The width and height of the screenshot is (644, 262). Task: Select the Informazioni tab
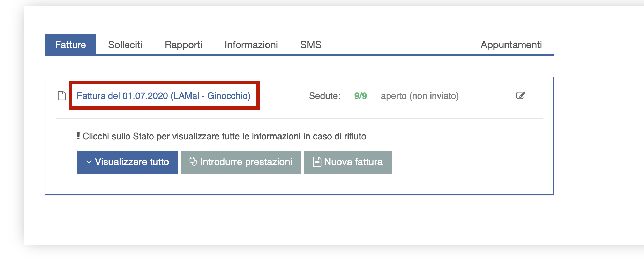(251, 45)
